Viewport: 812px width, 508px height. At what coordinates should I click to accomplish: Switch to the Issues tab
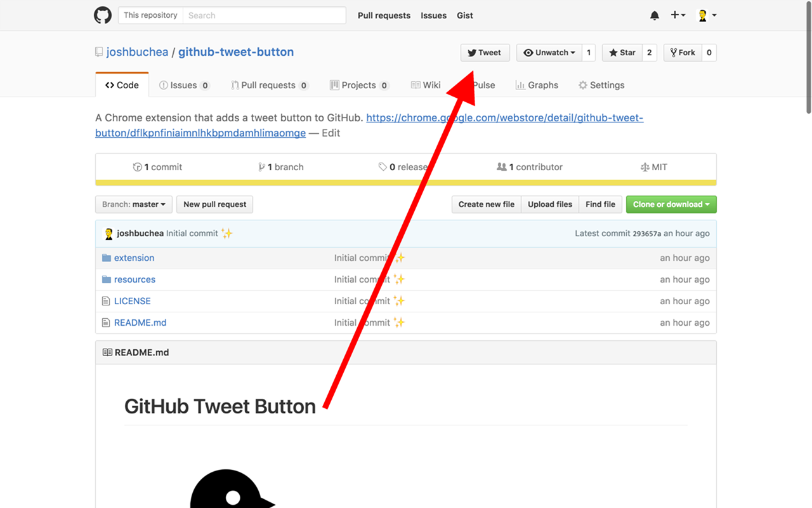[x=184, y=84]
